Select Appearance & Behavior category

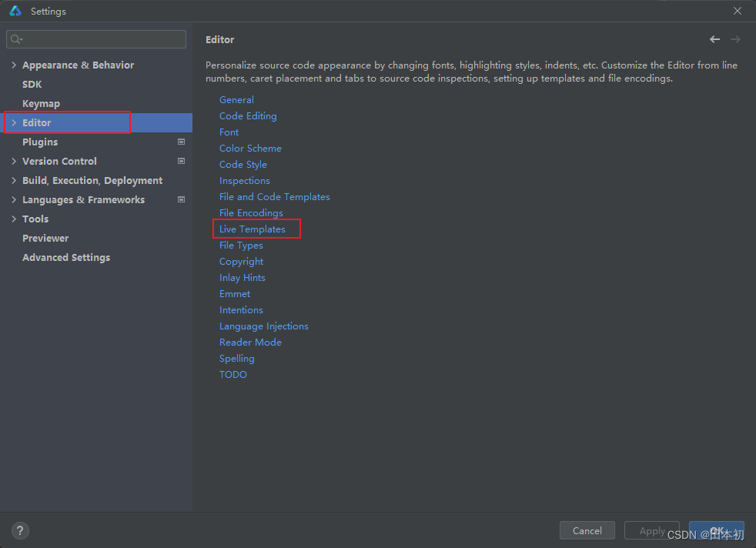click(x=78, y=65)
